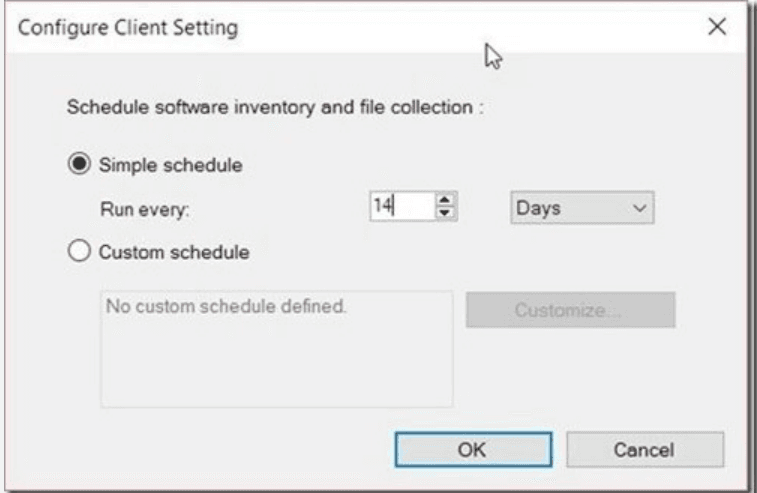Close the Configure Client Setting dialog

click(x=715, y=28)
